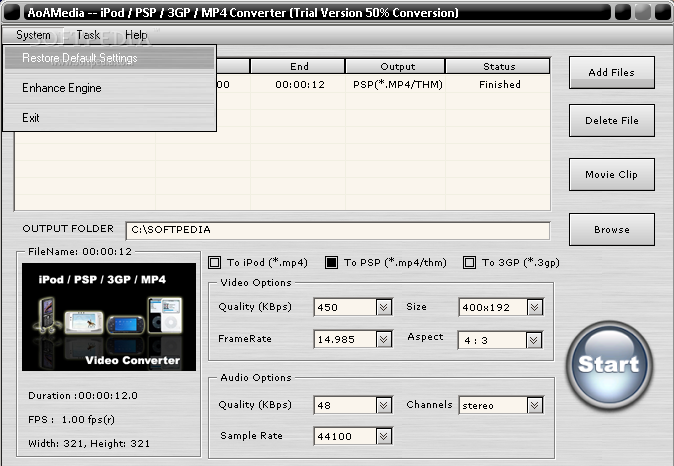The height and width of the screenshot is (466, 674).
Task: Click the End column header
Action: tap(298, 66)
